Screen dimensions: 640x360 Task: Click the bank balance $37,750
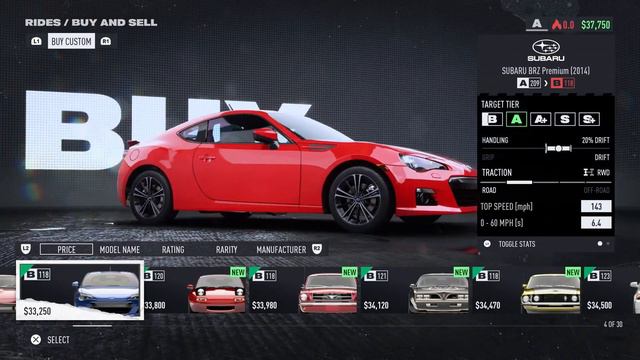click(x=596, y=25)
